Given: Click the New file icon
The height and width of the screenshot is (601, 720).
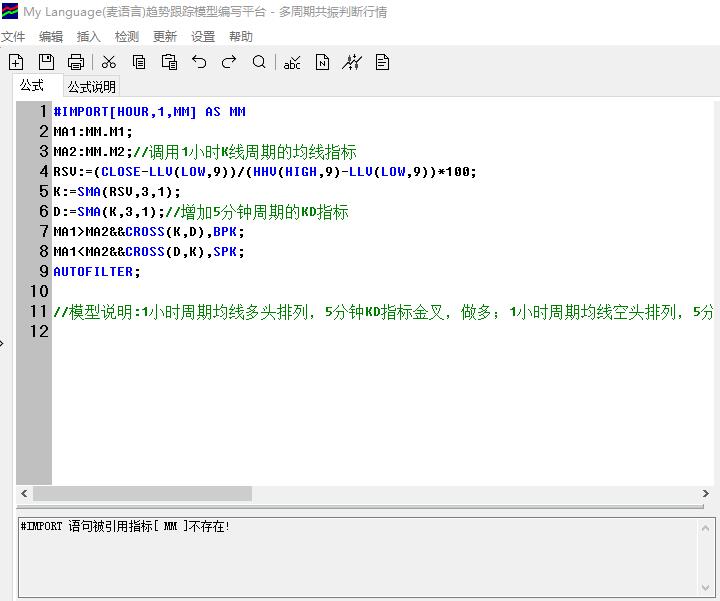Looking at the screenshot, I should tap(16, 62).
